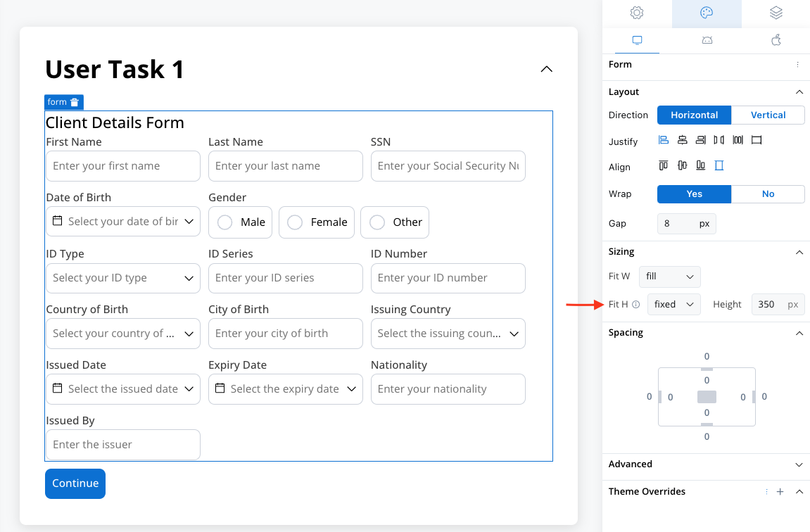
Task: Click the Continue button
Action: click(x=75, y=484)
